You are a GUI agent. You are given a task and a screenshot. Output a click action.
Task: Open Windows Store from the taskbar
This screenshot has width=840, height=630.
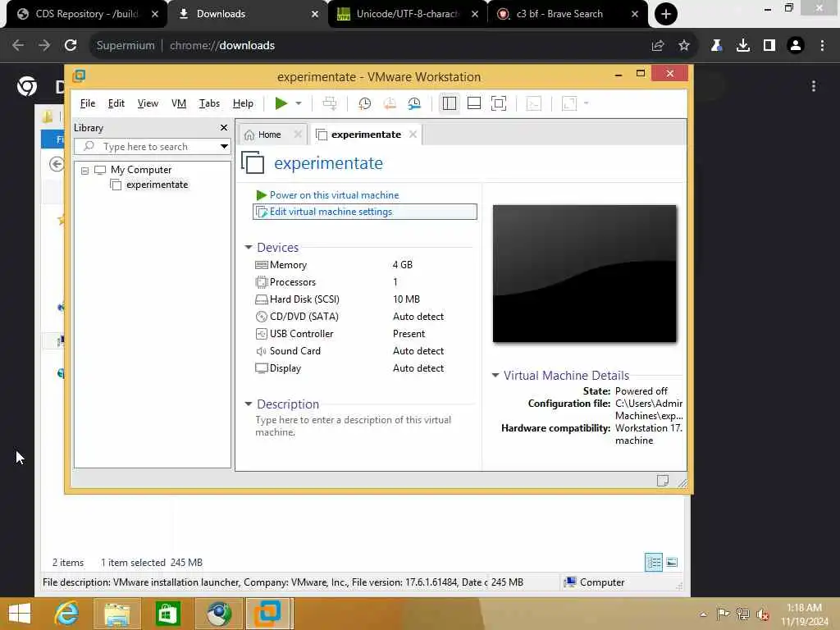(x=167, y=614)
